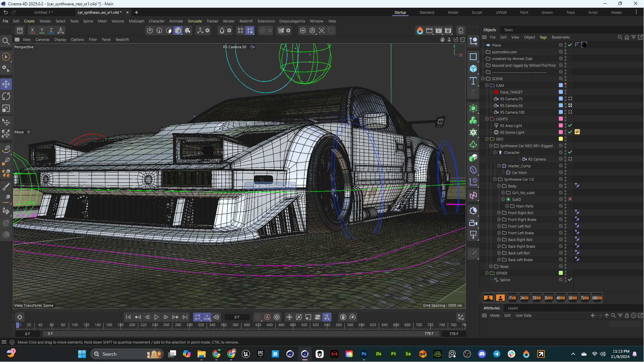The height and width of the screenshot is (362, 644).
Task: Select the Move tool in left toolbar
Action: pos(6,84)
